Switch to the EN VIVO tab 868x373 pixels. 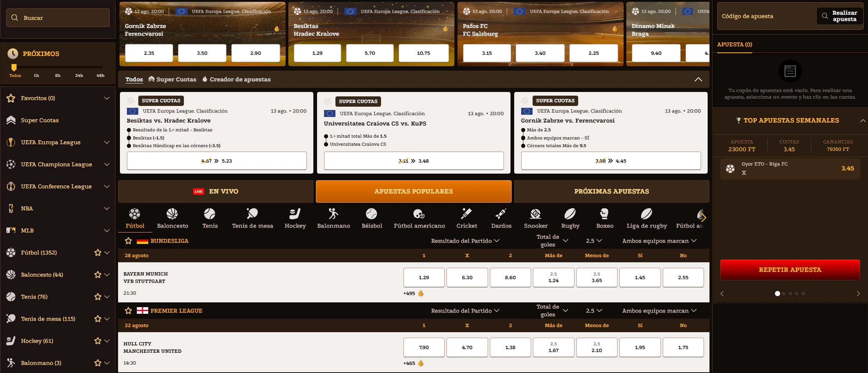click(x=216, y=191)
